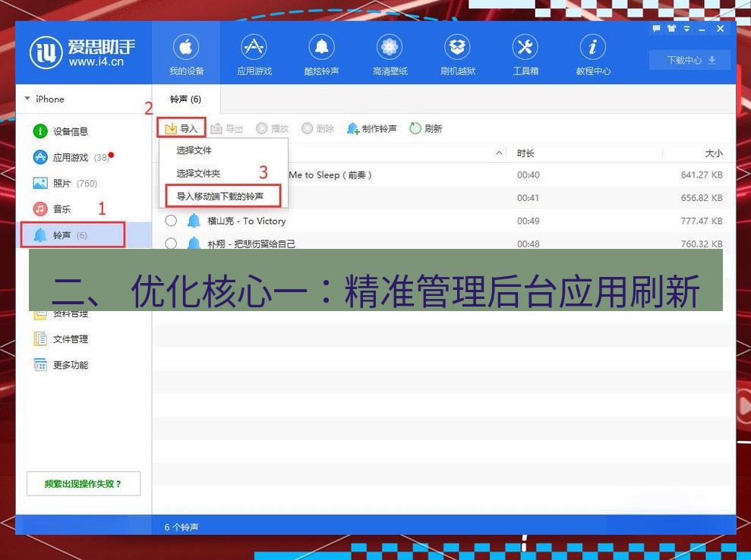This screenshot has height=560, width=751.
Task: Switch to 我的设备 (My Device) view
Action: coord(187,53)
